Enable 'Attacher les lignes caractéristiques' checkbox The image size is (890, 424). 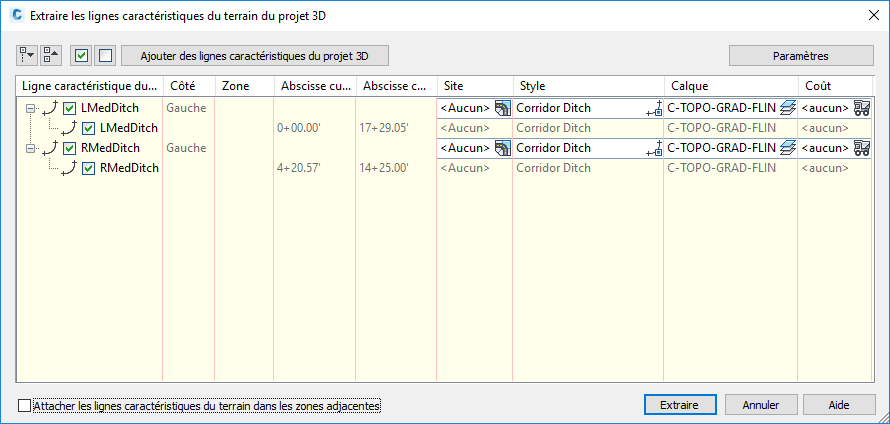click(25, 406)
